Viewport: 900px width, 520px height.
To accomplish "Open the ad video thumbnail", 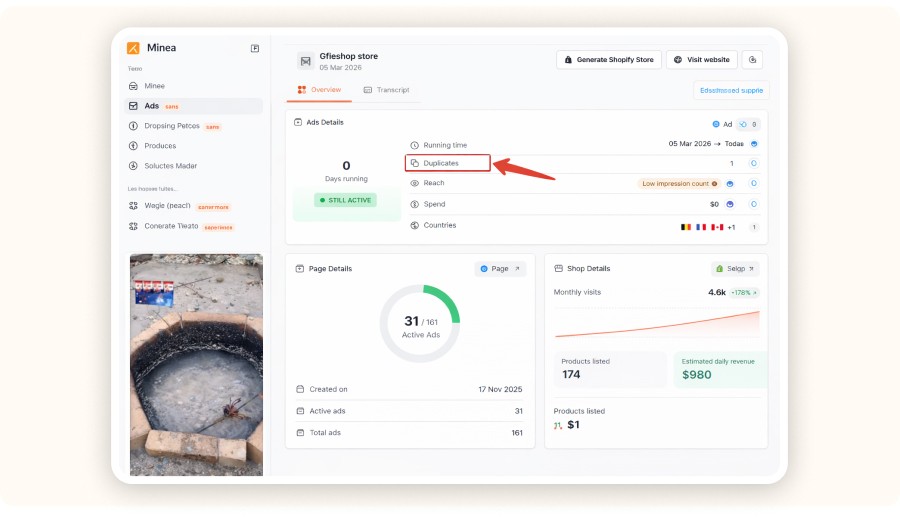I will (x=196, y=365).
